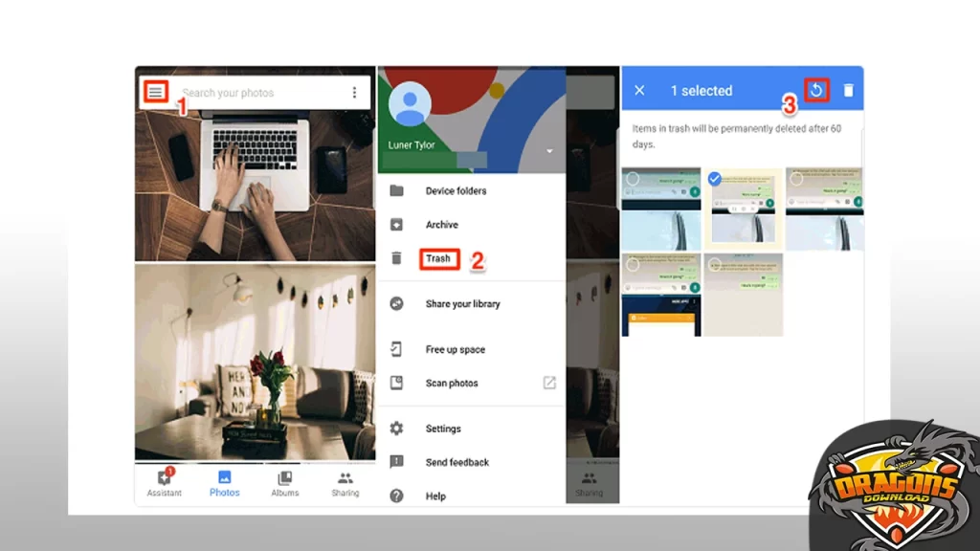Open the hamburger menu in the search bar

click(155, 92)
